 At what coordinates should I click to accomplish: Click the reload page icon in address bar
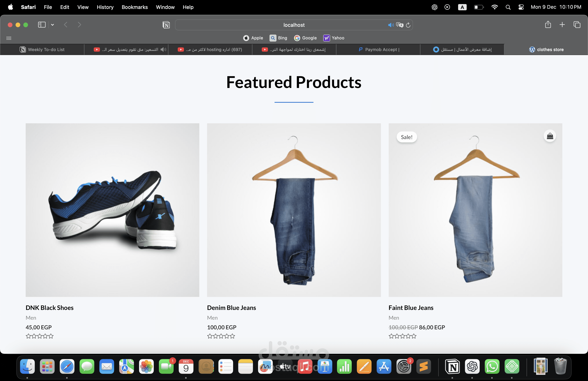coord(408,25)
